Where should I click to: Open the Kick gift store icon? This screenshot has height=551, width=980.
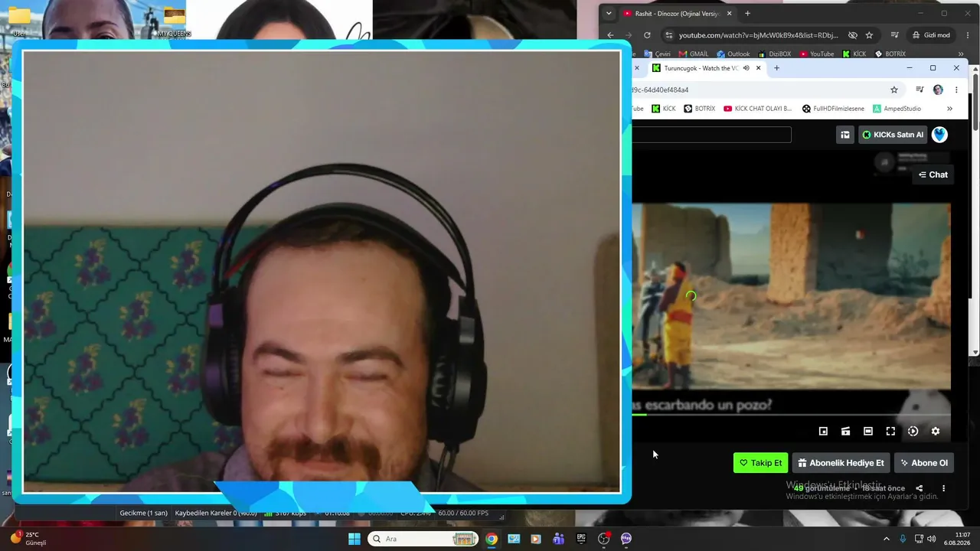coord(845,135)
